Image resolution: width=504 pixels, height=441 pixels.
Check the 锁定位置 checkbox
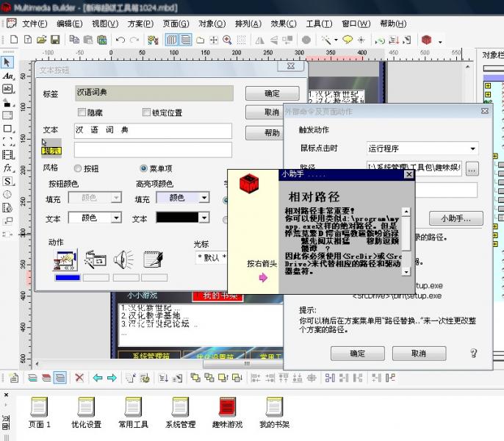coord(146,112)
